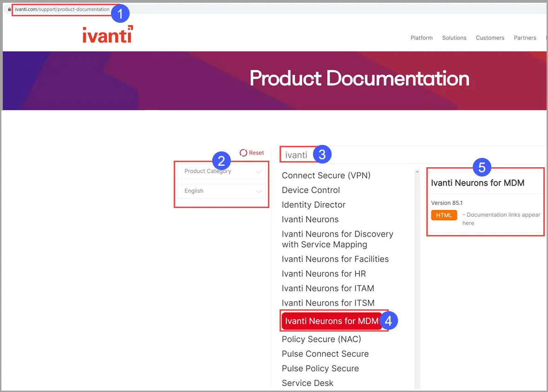548x392 pixels.
Task: Click the lock icon in address bar
Action: pyautogui.click(x=9, y=9)
